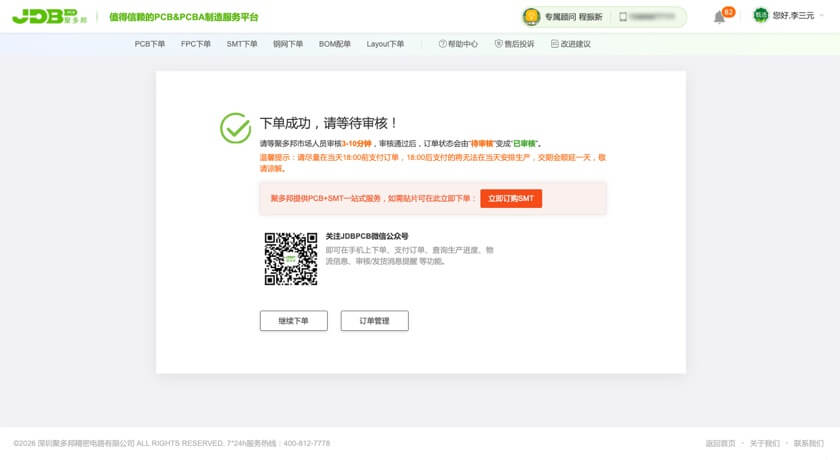Open the SMT下单 menu
The width and height of the screenshot is (840, 460).
[242, 44]
